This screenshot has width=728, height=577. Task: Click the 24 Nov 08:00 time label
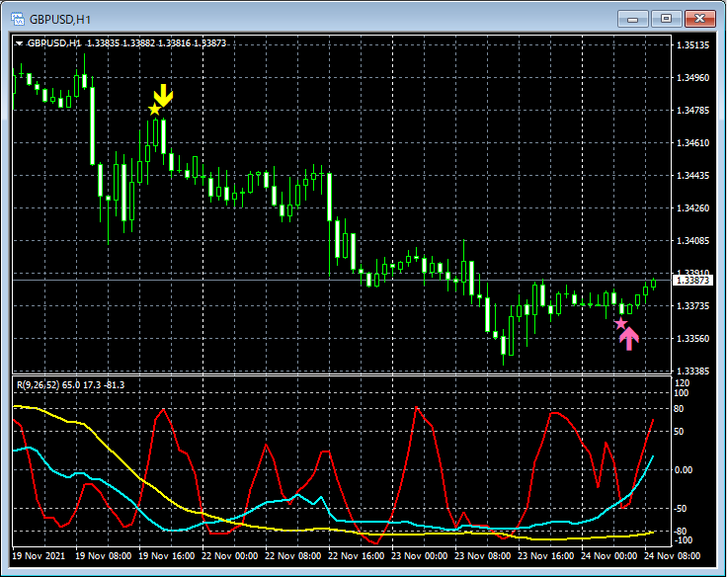(x=673, y=556)
